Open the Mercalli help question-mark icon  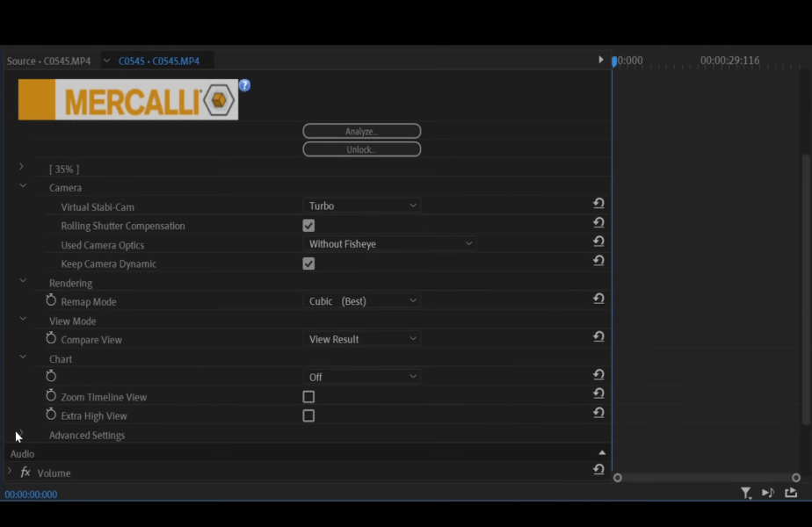point(244,85)
